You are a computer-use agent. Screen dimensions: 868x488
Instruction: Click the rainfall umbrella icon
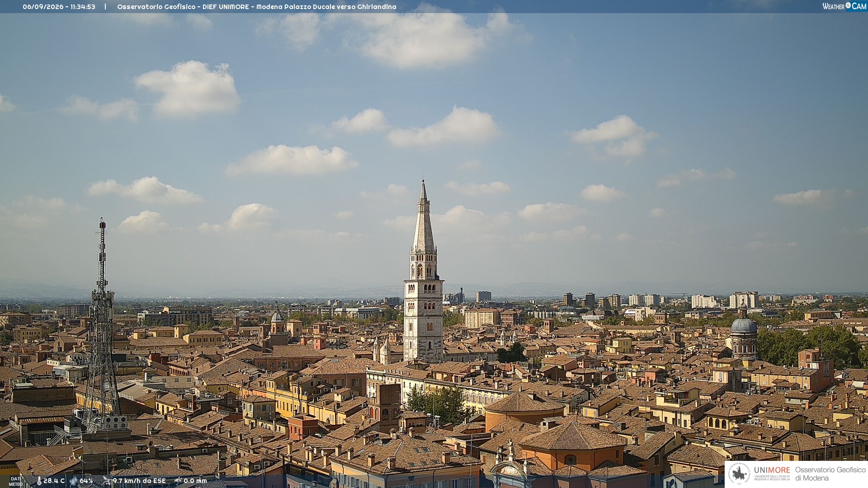pyautogui.click(x=178, y=481)
